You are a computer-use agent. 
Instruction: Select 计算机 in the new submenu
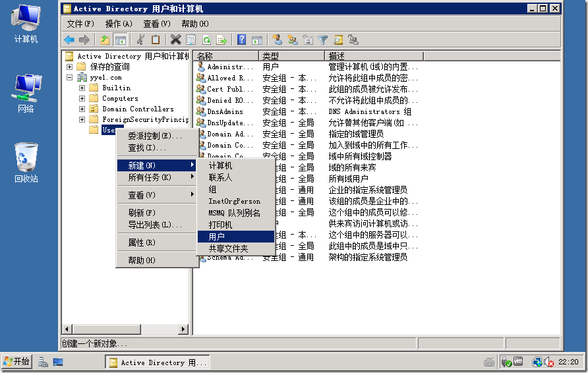pos(236,165)
